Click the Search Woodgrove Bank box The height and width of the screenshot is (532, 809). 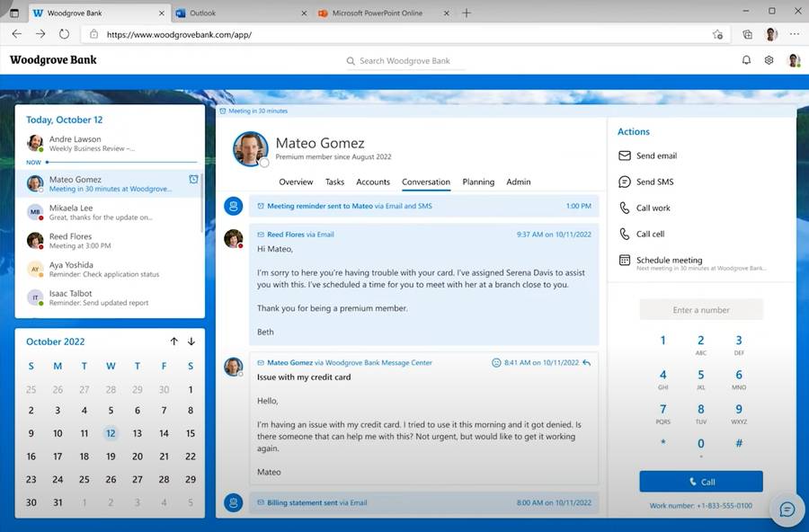405,61
